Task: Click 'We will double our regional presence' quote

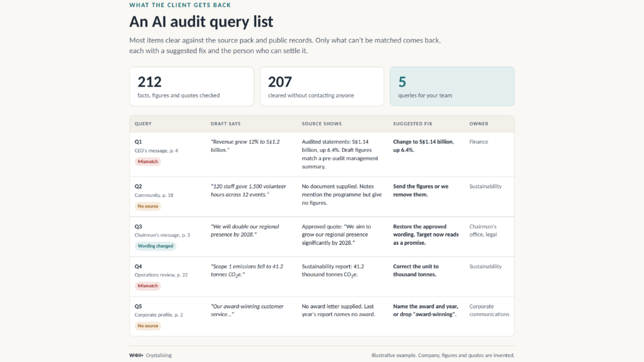Action: (245, 230)
